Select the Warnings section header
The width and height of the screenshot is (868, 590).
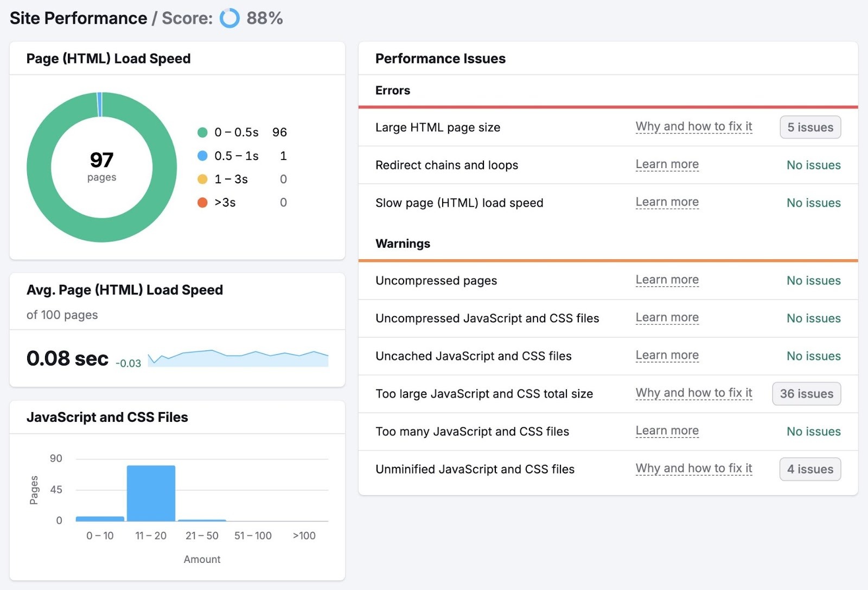(x=403, y=243)
